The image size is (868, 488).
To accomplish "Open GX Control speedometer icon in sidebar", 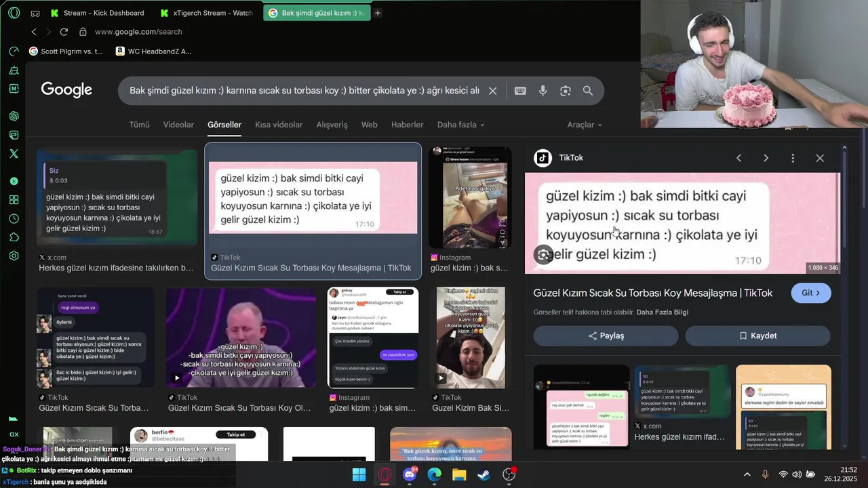I will coord(14,52).
